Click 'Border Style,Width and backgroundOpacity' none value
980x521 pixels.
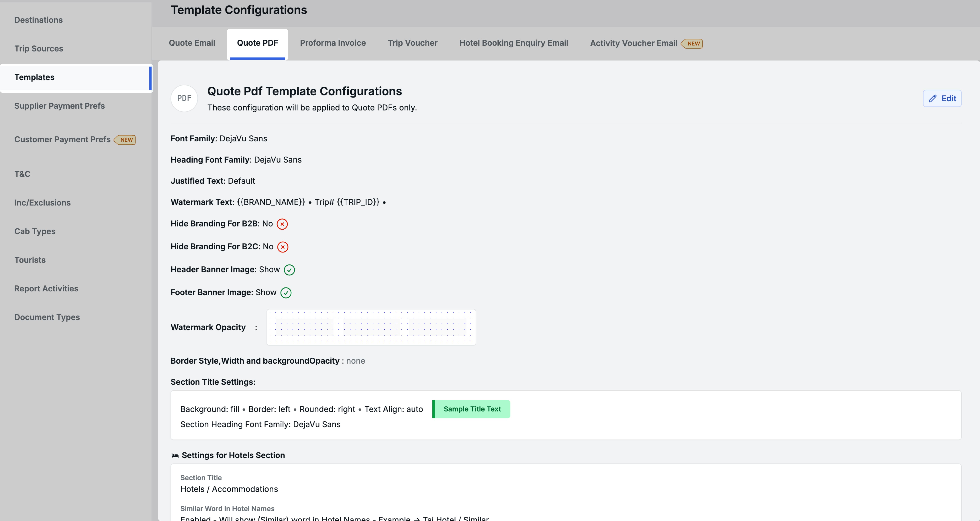click(x=356, y=361)
